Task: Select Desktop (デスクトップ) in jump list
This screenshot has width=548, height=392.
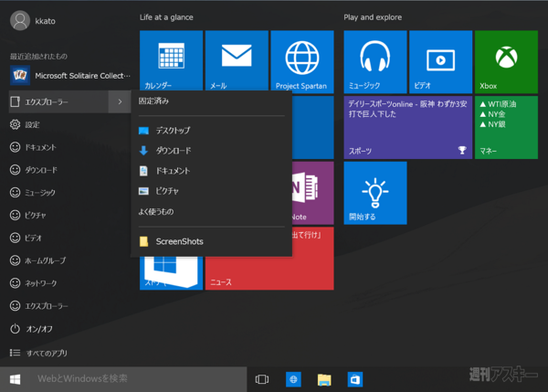Action: 212,131
